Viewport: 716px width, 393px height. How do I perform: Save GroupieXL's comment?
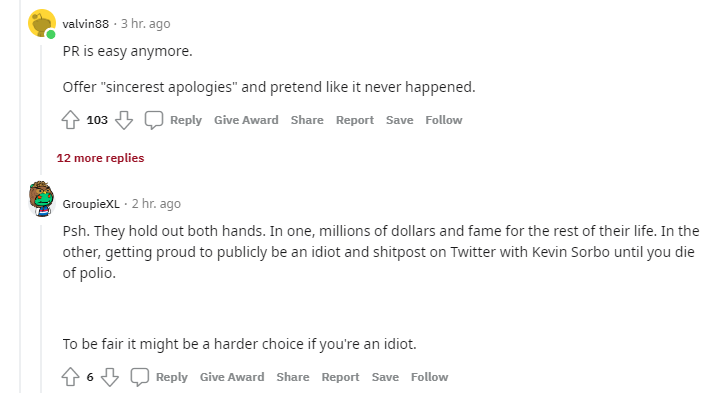click(385, 377)
